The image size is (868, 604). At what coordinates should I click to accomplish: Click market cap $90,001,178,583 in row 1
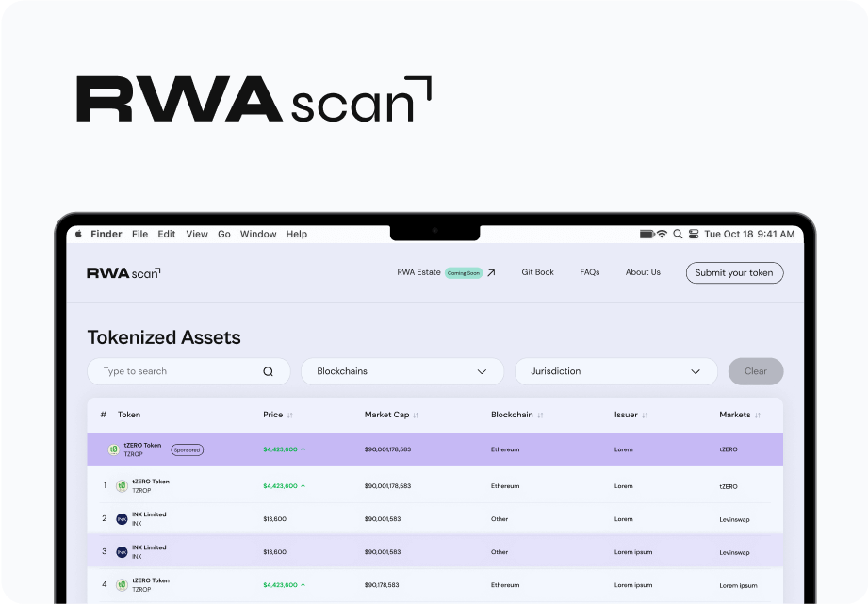point(387,486)
